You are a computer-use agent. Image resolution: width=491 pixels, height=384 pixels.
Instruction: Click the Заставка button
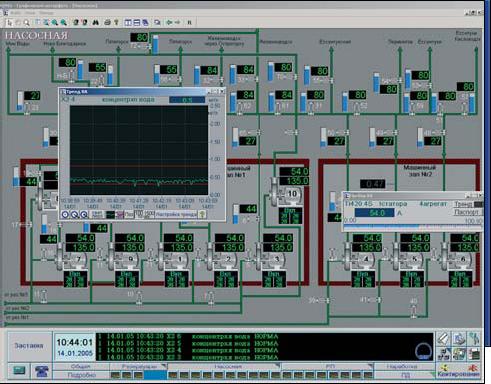29,346
